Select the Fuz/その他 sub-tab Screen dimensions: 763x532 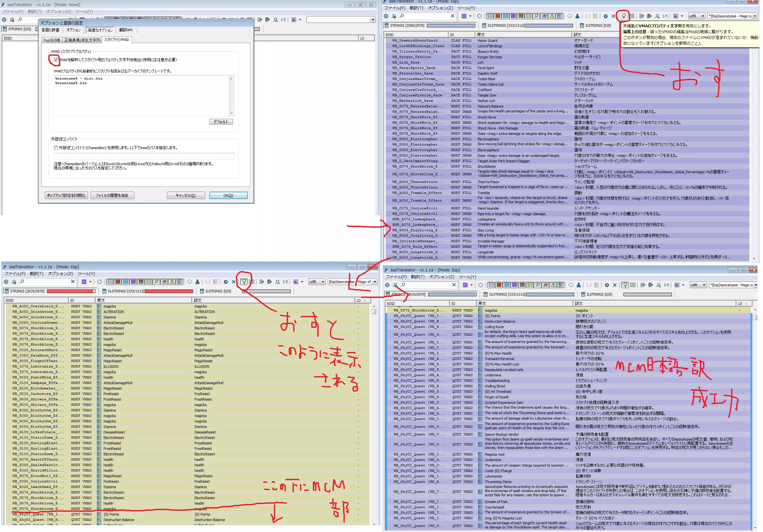tap(52, 40)
